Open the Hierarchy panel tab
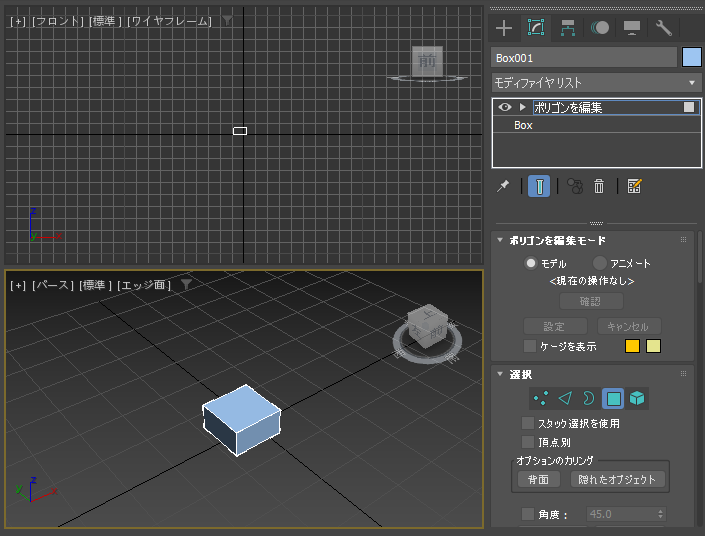Viewport: 705px width, 536px height. click(x=567, y=28)
